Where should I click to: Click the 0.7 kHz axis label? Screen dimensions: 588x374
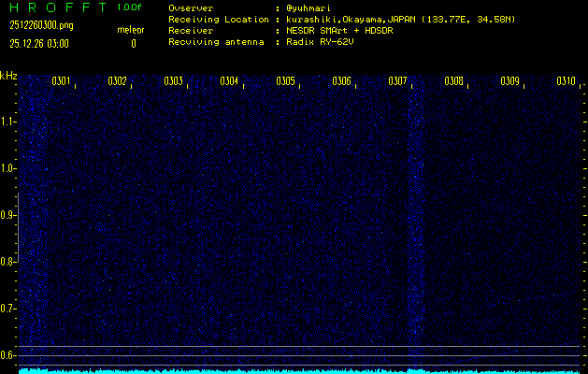(7, 309)
